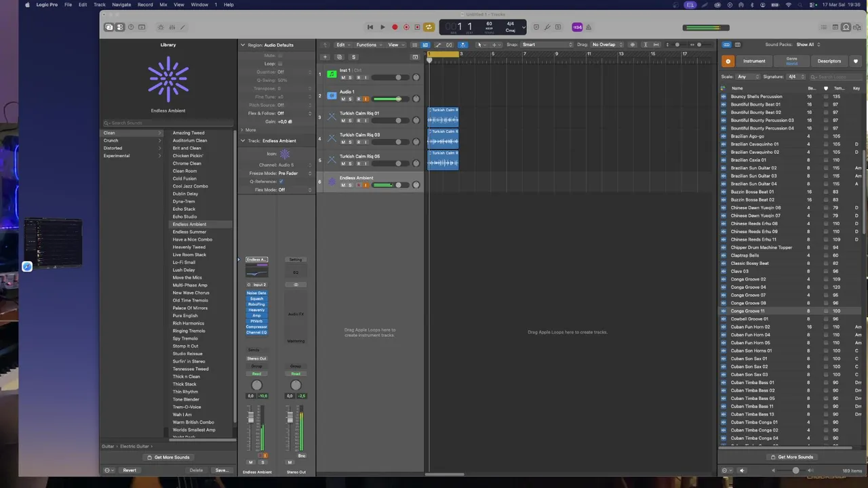Open the Noise Gate plug-in slot
This screenshot has height=488, width=868.
tap(256, 293)
